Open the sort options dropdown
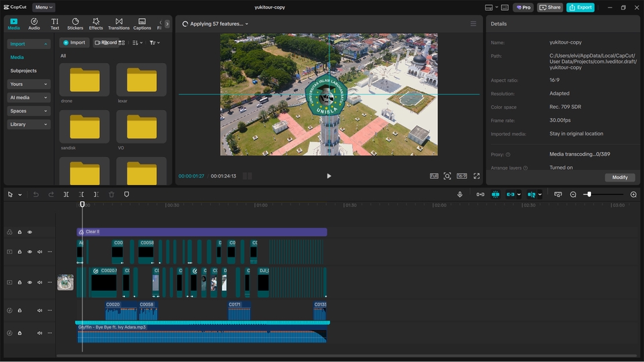 (138, 43)
